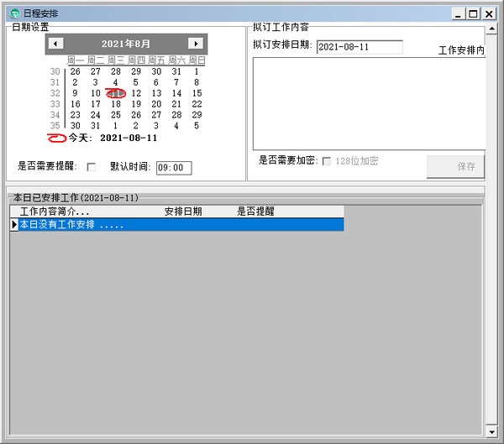The image size is (504, 444).
Task: Toggle the 128位加密 checkbox
Action: pyautogui.click(x=326, y=161)
